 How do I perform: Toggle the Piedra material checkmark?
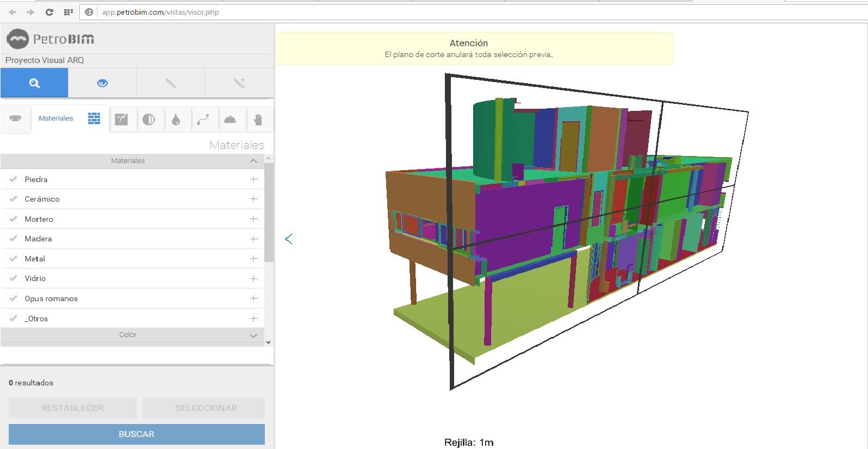pos(14,179)
